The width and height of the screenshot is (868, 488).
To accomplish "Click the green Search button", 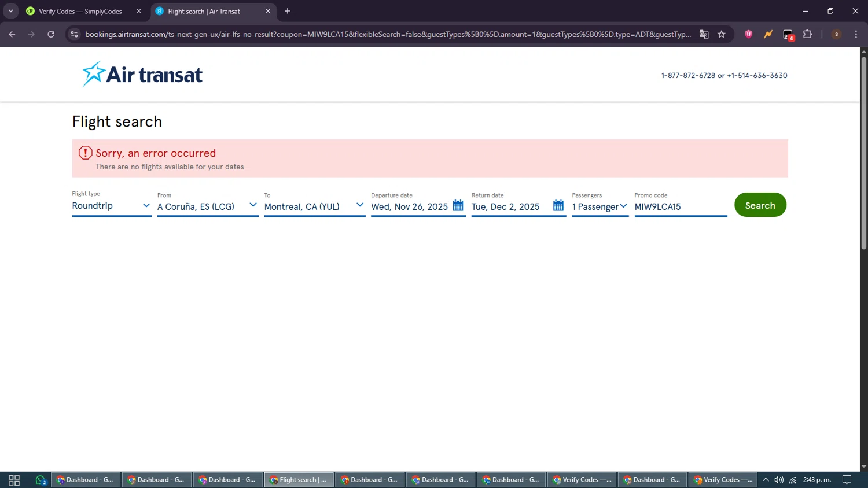I will point(760,205).
